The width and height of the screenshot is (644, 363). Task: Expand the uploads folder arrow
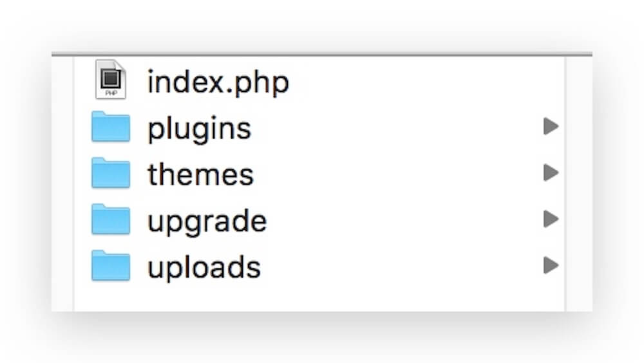(550, 266)
